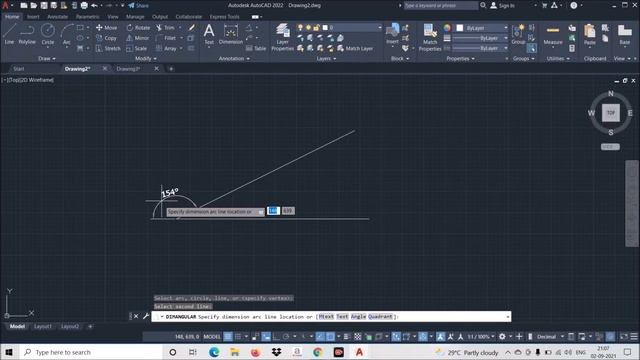Click the Move tool
Screen dimensions: 640x360
pos(106,27)
